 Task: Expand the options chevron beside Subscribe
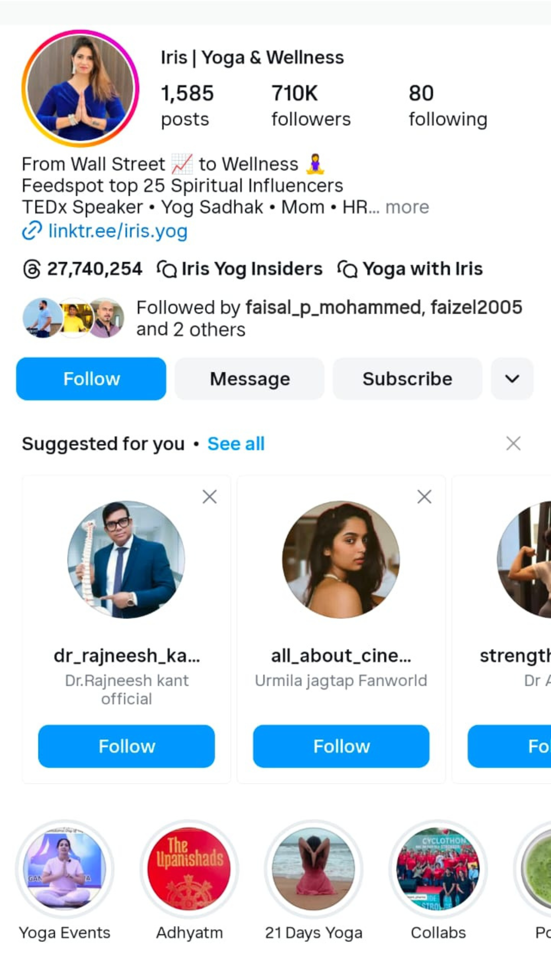512,379
